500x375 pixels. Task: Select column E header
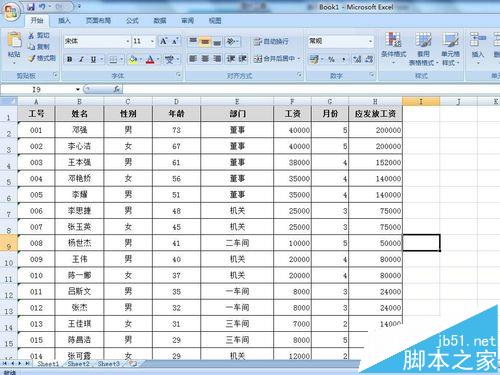tap(237, 101)
